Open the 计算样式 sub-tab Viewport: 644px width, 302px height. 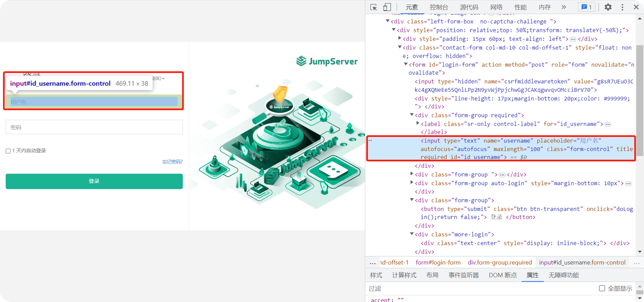[x=404, y=275]
